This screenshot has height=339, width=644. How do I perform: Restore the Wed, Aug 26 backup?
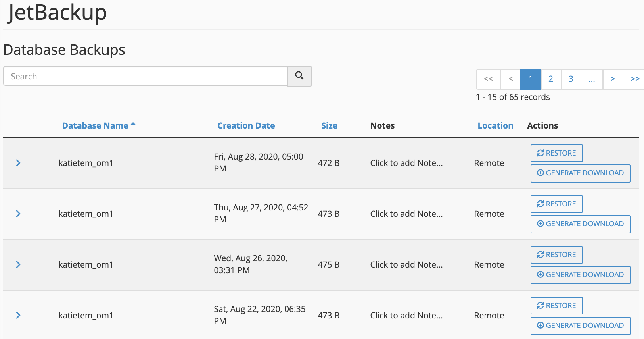click(557, 255)
